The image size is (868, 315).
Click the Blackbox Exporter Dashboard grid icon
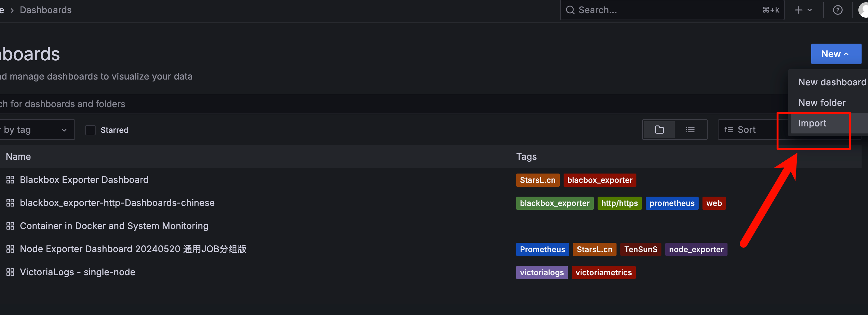[10, 180]
